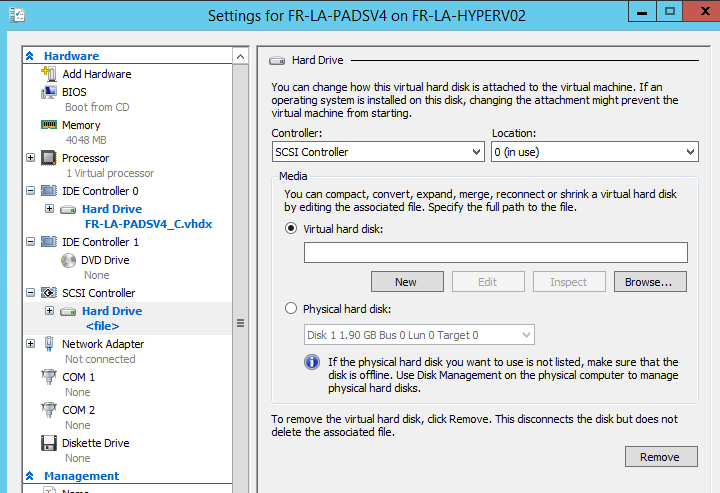Select the Virtual hard disk radio button
This screenshot has width=720, height=493.
pyautogui.click(x=292, y=228)
